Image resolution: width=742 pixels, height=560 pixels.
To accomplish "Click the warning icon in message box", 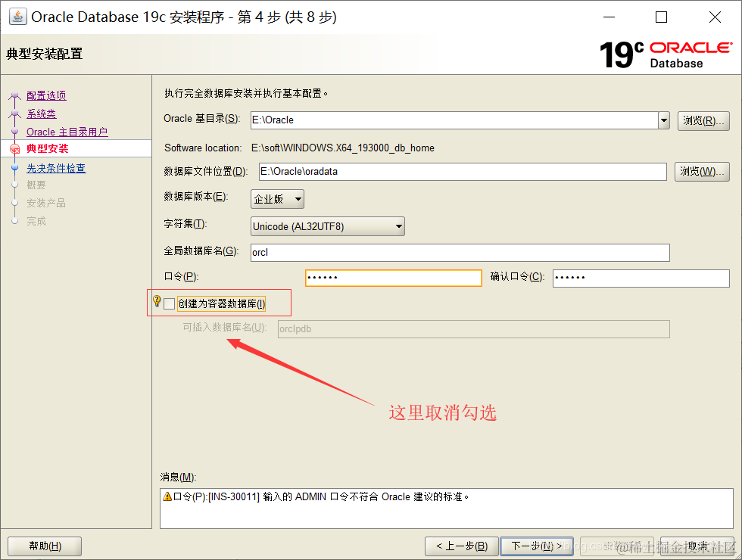I will tap(167, 496).
